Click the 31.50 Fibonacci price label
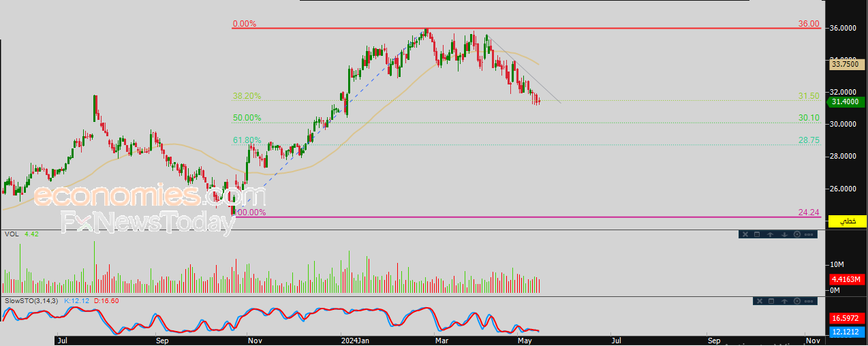The width and height of the screenshot is (868, 346). click(x=809, y=96)
